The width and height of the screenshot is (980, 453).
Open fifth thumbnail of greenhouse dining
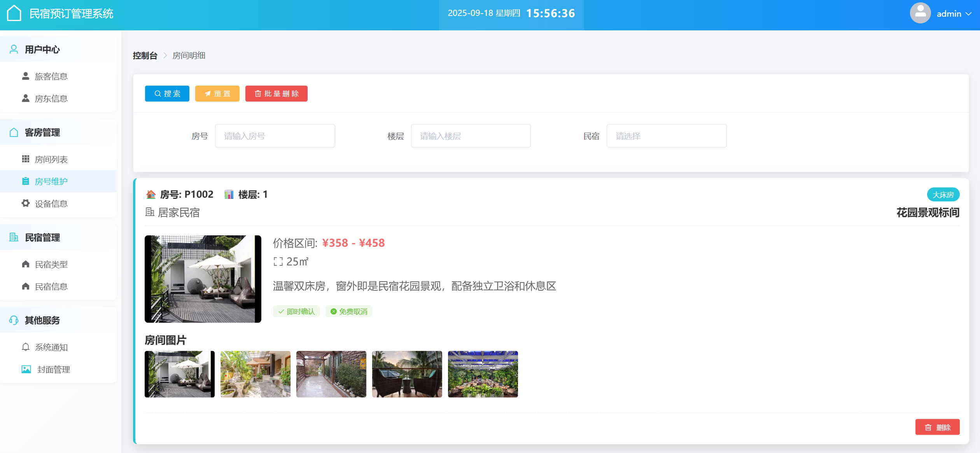[x=483, y=374]
